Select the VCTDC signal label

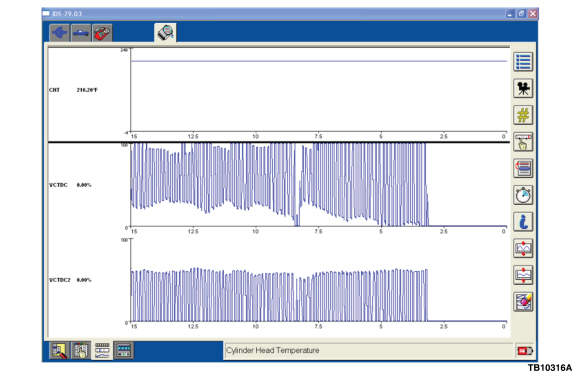point(58,185)
